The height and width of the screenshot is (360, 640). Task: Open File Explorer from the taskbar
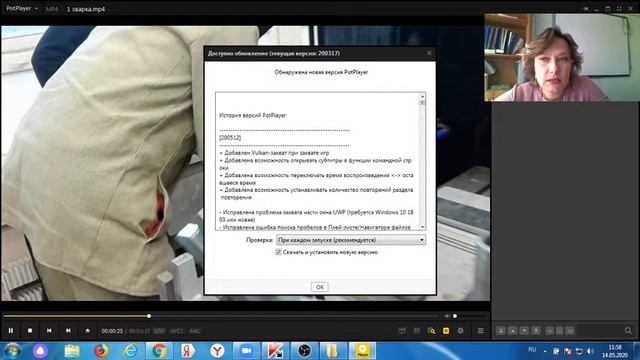pos(72,351)
